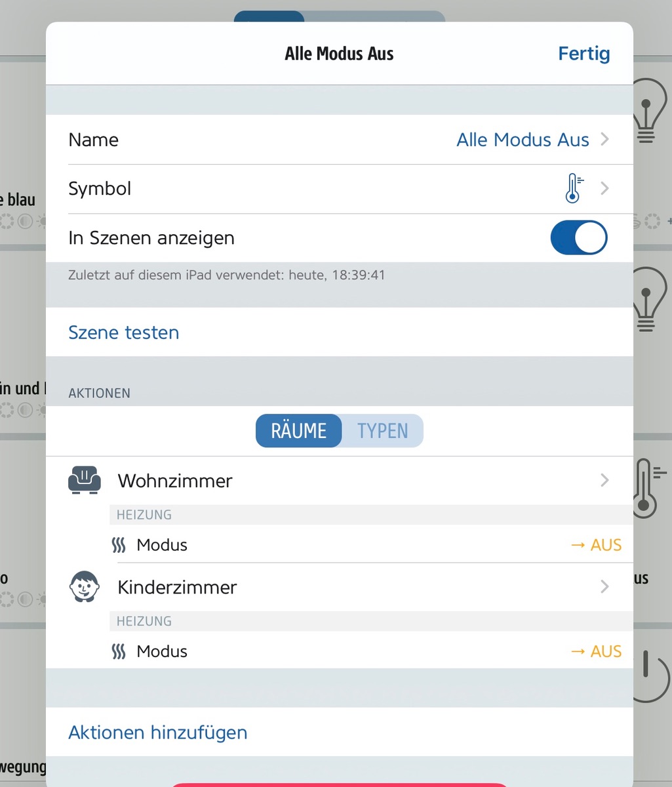
Task: Change Kinderzimmer Modus AUS value
Action: tap(596, 651)
